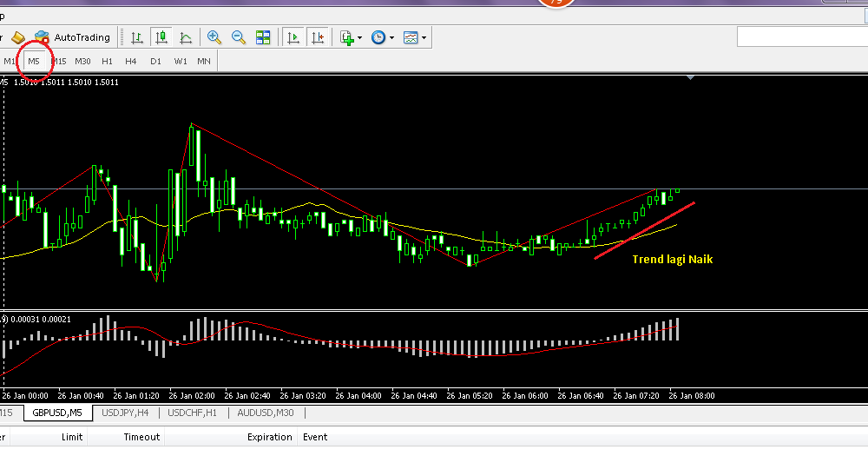The image size is (868, 456).
Task: Switch to the GBPUSD,M5 chart tab
Action: [57, 413]
